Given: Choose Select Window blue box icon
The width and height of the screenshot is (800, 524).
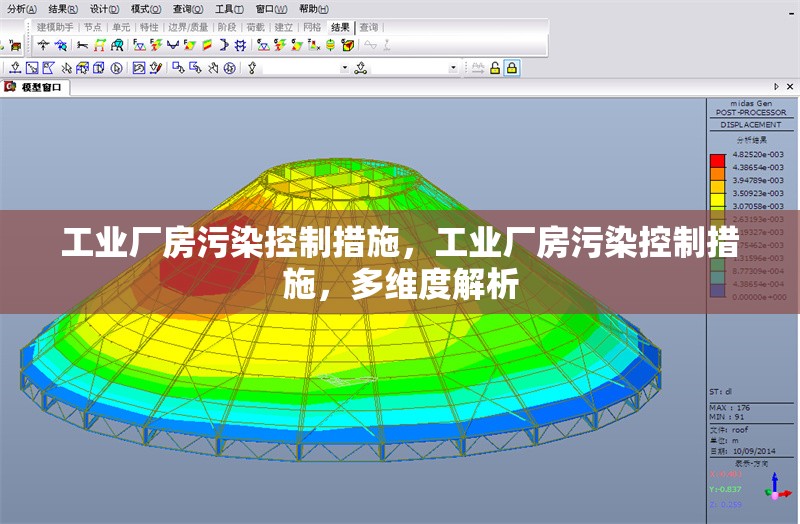Looking at the screenshot, I should click(x=32, y=68).
